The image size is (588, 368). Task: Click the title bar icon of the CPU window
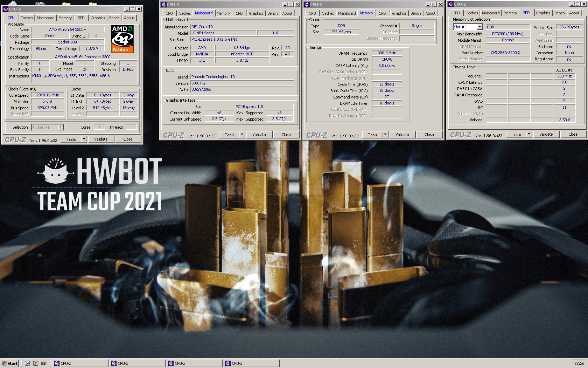point(6,9)
